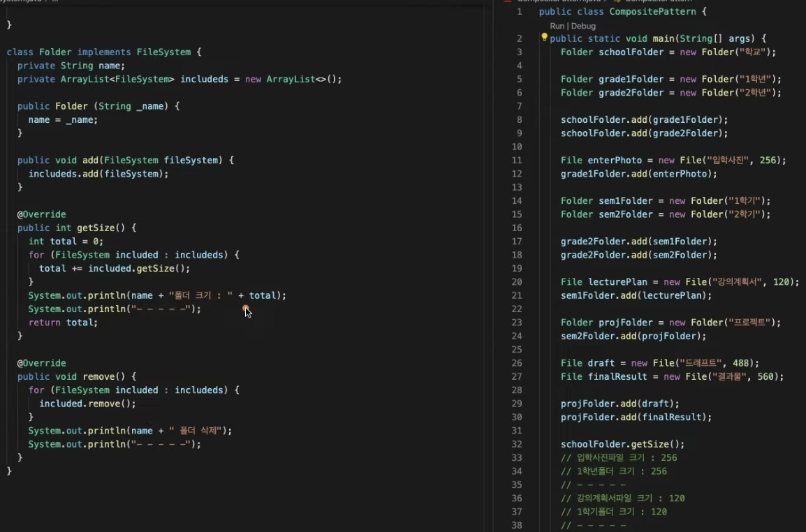Click 'grade2Folder.add(sem2Folder);' statement

click(x=639, y=255)
